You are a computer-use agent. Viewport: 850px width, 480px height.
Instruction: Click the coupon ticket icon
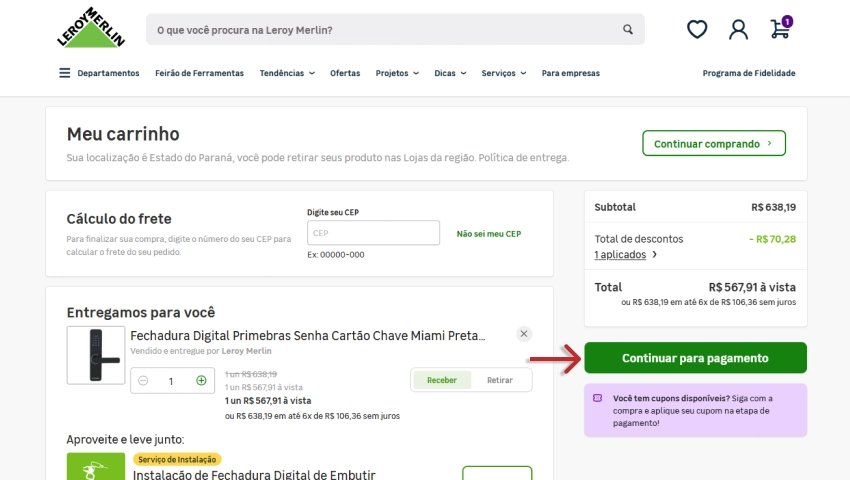[x=597, y=398]
